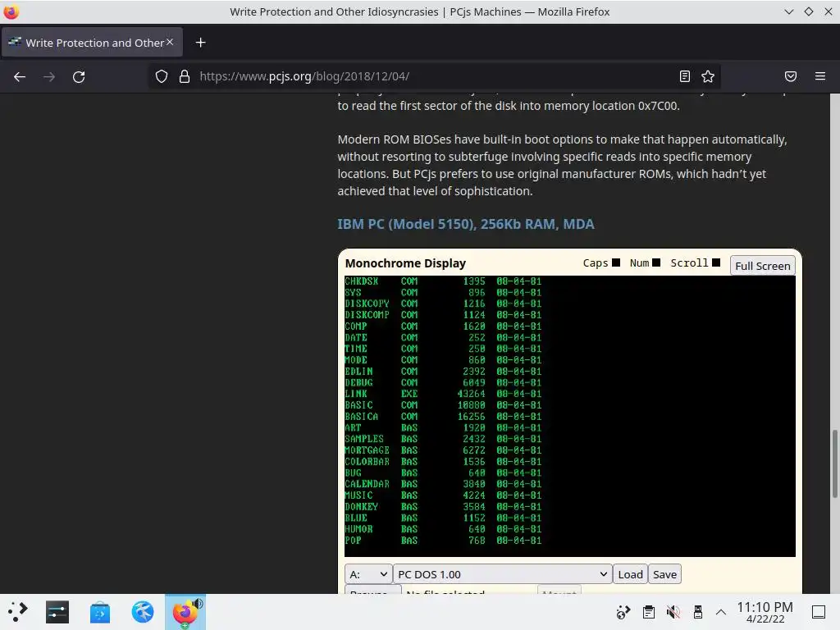Click the page vertical scrollbar thumb
The width and height of the screenshot is (840, 630).
click(834, 464)
